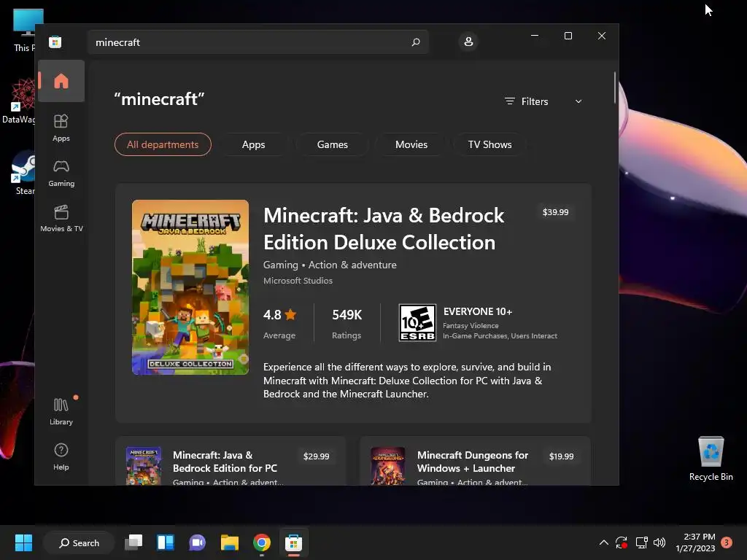Image resolution: width=747 pixels, height=560 pixels.
Task: Click the ESRB Everyone 10+ rating badge
Action: click(x=417, y=323)
